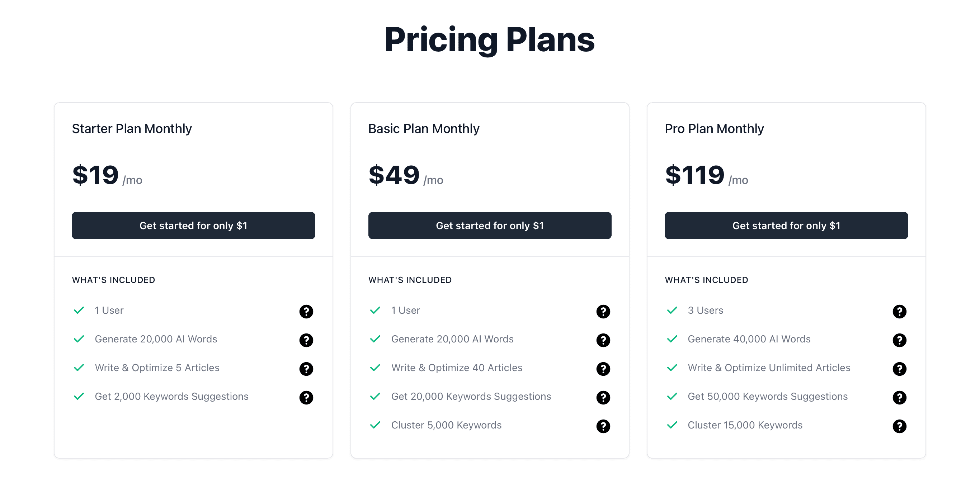Screen dimensions: 980x483
Task: Open help for Starter 20,000 AI Words
Action: [306, 340]
